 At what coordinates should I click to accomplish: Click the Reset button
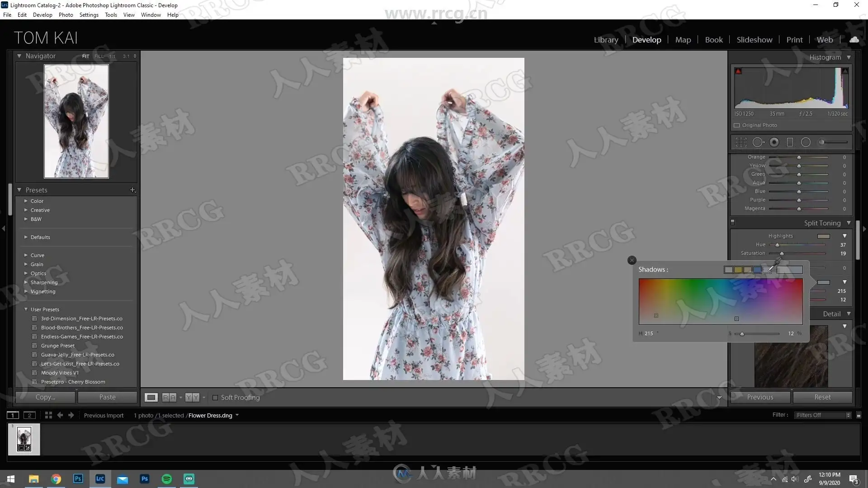coord(822,397)
